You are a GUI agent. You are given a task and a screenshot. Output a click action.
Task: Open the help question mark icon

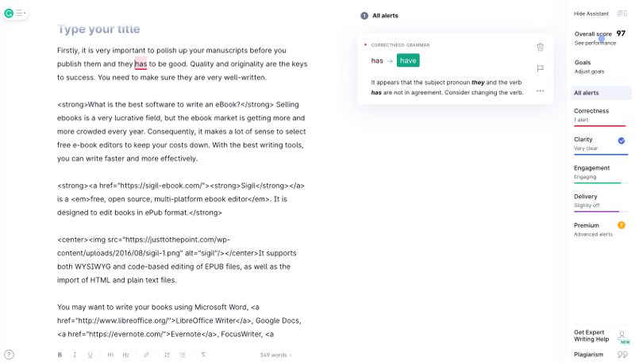9,354
